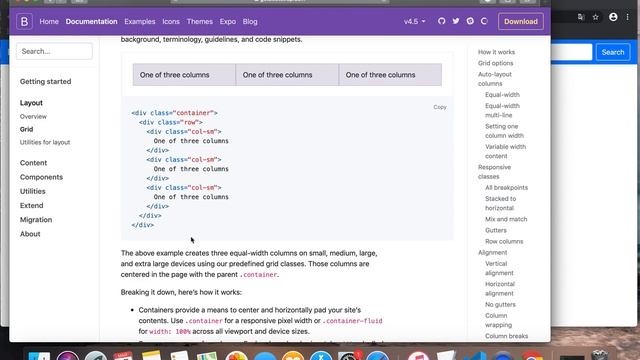Image resolution: width=640 pixels, height=360 pixels.
Task: Jump to Alignment section
Action: click(x=493, y=252)
